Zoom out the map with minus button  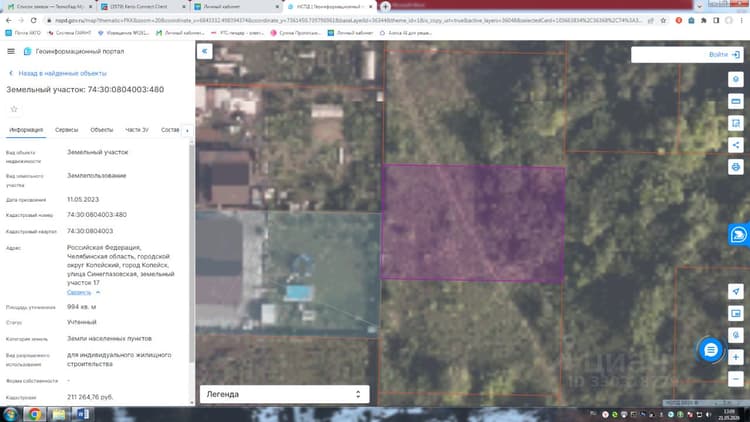[736, 379]
